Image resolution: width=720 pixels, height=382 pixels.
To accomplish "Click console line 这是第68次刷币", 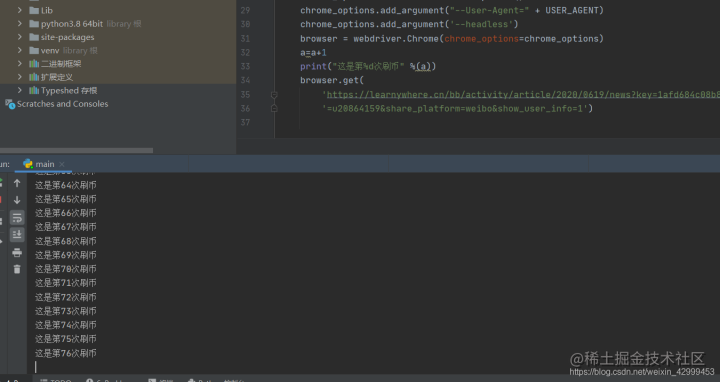I will [x=66, y=241].
